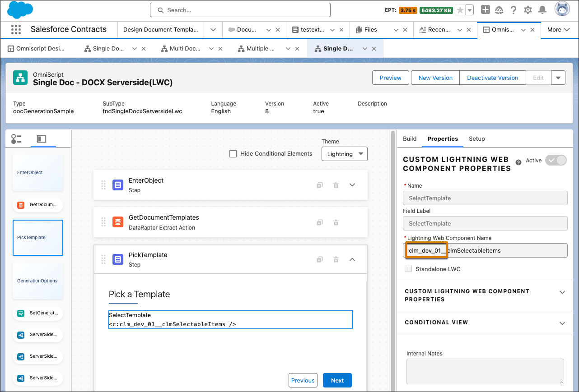Switch to Design Document Templa... tab

161,30
